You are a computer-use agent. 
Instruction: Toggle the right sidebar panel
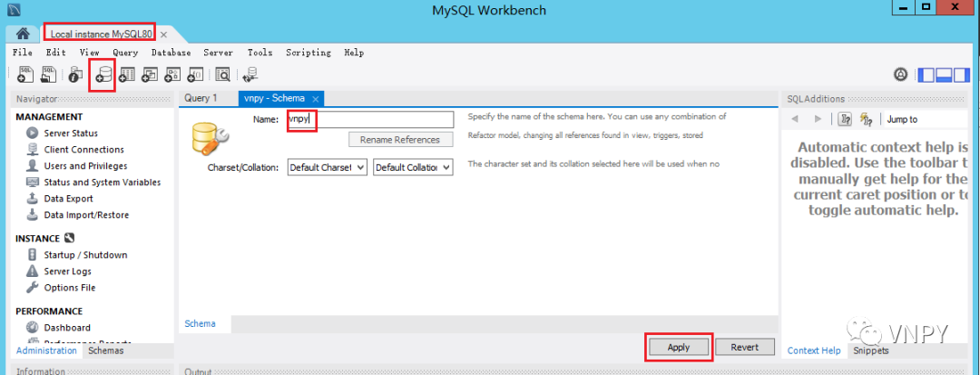(x=961, y=74)
